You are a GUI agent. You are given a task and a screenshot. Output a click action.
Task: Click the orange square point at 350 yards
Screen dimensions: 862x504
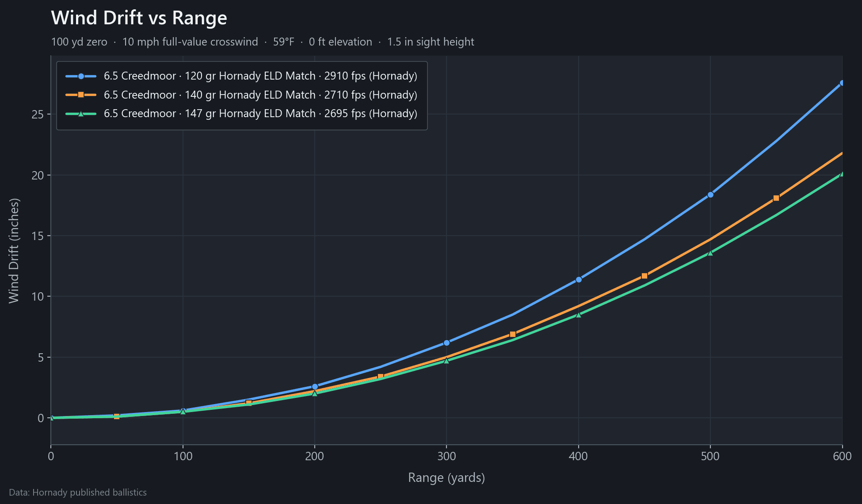click(513, 334)
